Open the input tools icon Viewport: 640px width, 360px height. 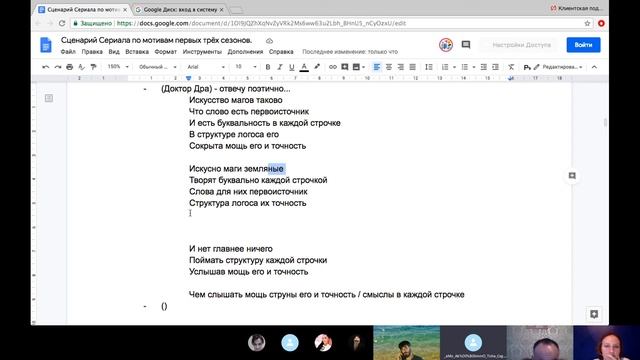[x=527, y=67]
